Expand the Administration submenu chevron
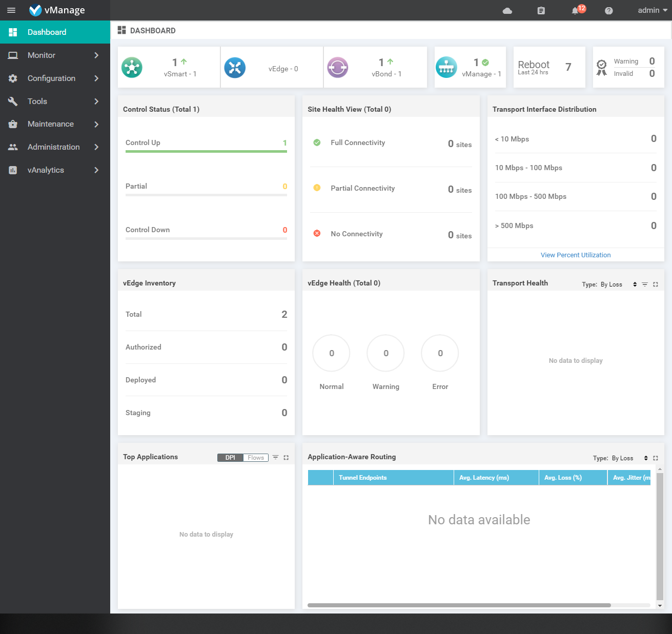 click(x=96, y=147)
